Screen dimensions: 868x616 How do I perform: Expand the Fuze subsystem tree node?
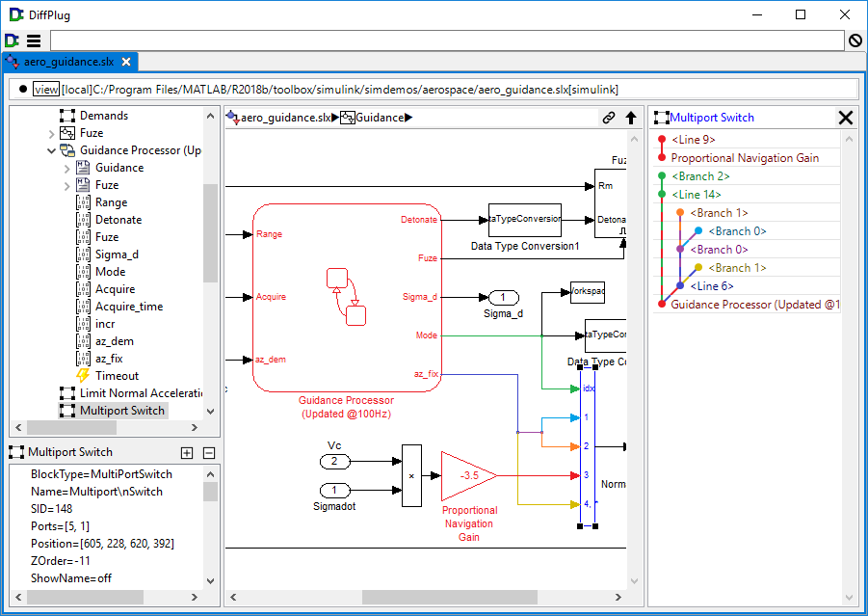point(51,133)
